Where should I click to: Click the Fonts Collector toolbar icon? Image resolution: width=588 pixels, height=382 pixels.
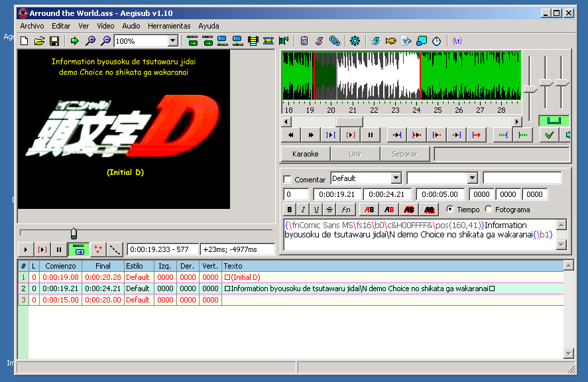coord(406,41)
